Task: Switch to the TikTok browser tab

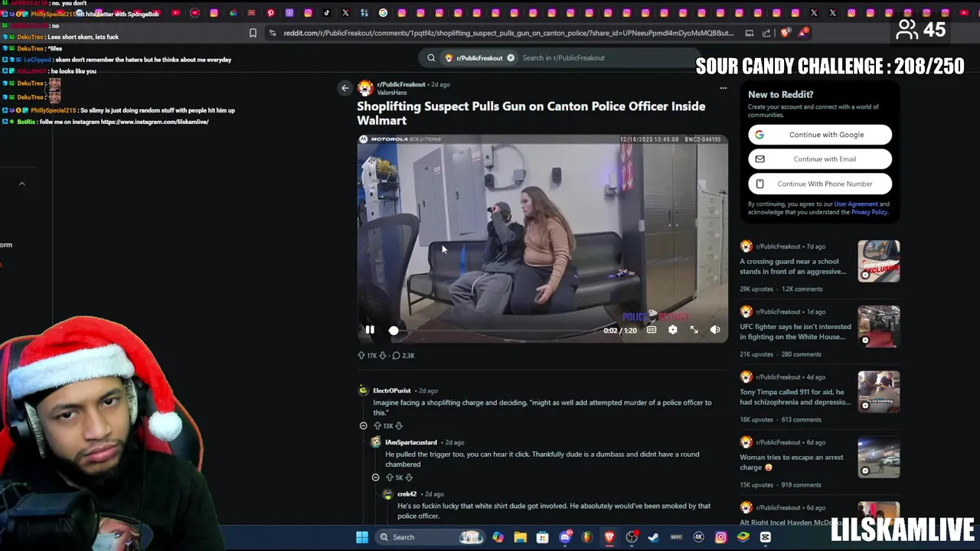Action: coord(327,13)
